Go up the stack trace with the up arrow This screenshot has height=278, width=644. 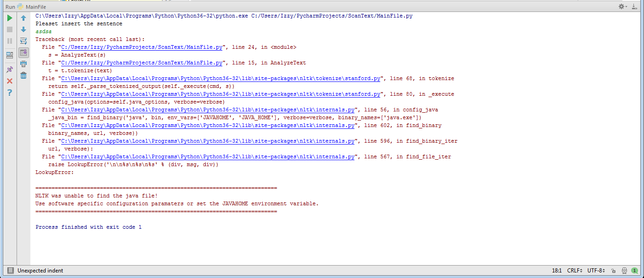click(x=23, y=18)
